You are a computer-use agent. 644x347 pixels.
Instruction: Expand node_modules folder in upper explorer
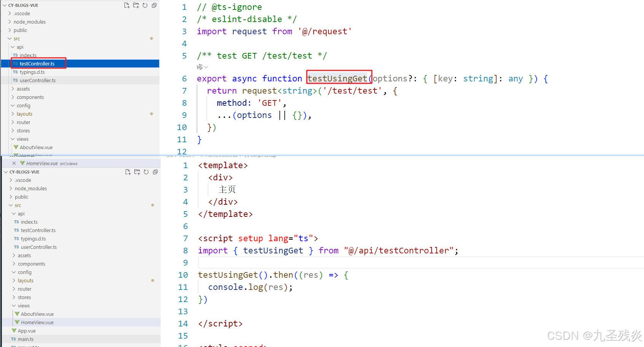(81, 22)
